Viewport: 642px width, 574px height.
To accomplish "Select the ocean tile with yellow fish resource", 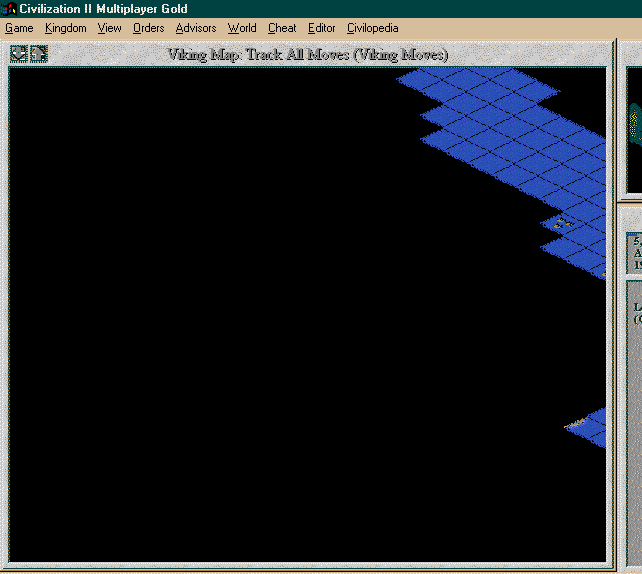I will (563, 224).
